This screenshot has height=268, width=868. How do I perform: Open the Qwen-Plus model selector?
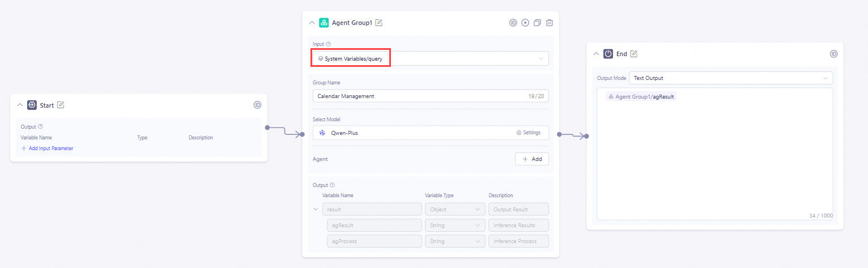pyautogui.click(x=431, y=133)
